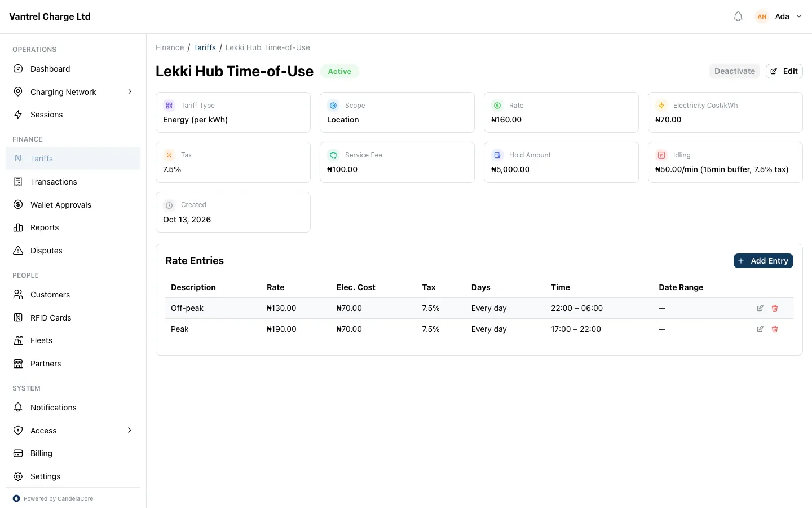Click the Add Entry button
Screen dimensions: 812x508
click(764, 261)
